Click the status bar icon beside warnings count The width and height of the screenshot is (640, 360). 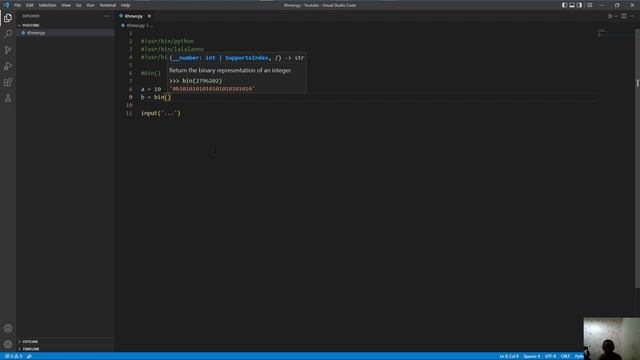[29, 356]
